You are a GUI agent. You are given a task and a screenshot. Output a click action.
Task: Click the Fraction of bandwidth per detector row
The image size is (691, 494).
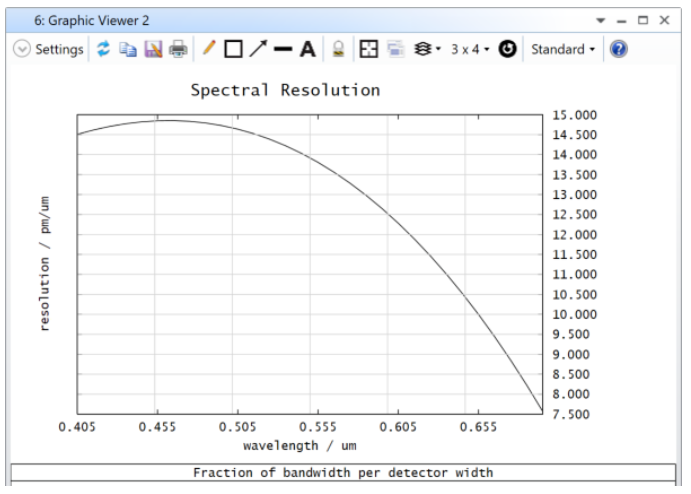pos(343,473)
